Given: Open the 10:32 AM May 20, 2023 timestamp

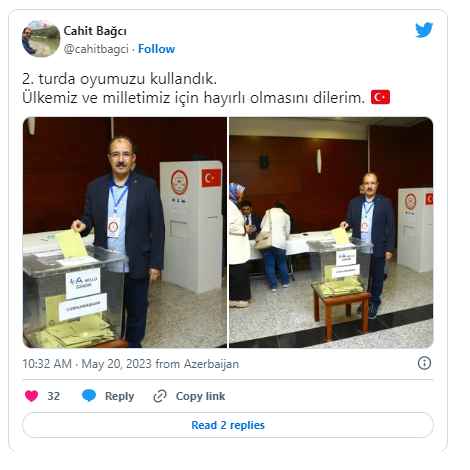Looking at the screenshot, I should 87,364.
